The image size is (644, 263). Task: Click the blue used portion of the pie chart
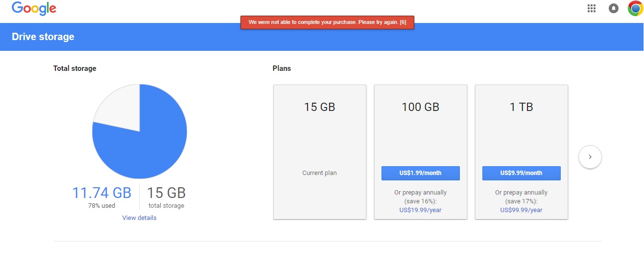[x=147, y=147]
